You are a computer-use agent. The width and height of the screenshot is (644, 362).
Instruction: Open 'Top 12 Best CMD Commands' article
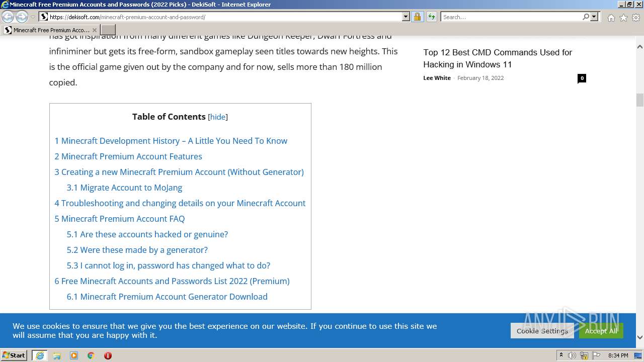[498, 58]
